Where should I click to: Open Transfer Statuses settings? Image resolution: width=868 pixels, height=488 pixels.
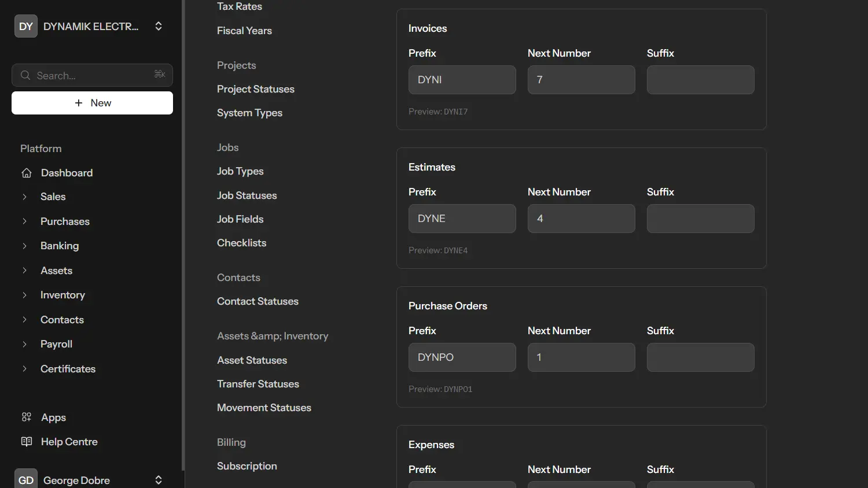tap(258, 384)
